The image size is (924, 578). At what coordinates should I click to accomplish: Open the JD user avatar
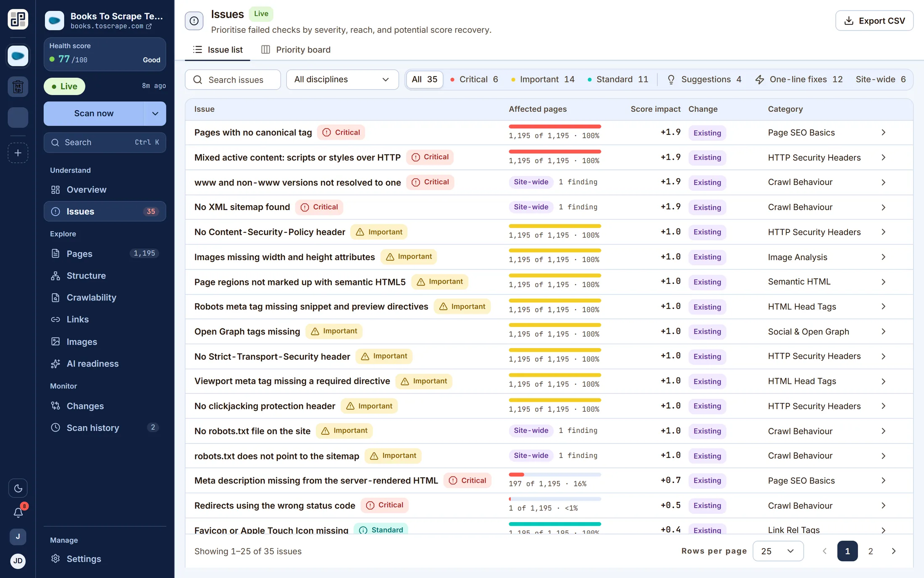[18, 561]
